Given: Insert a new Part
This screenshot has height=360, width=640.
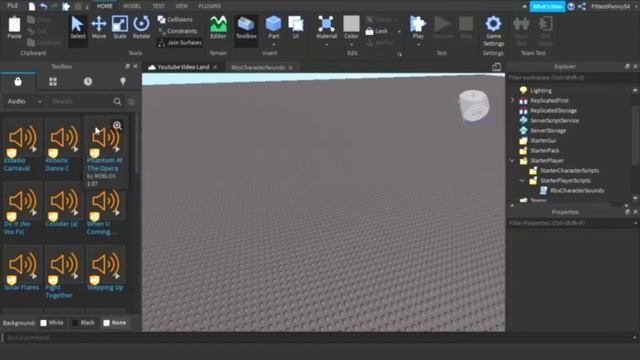Looking at the screenshot, I should click(273, 27).
